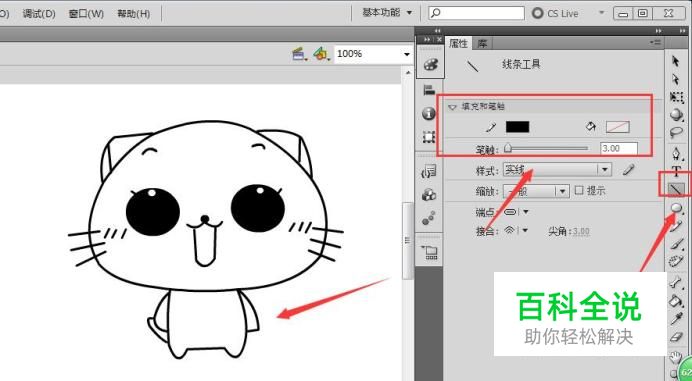Screen dimensions: 692x381
Task: Click the edit stroke style pencil icon
Action: pos(628,170)
